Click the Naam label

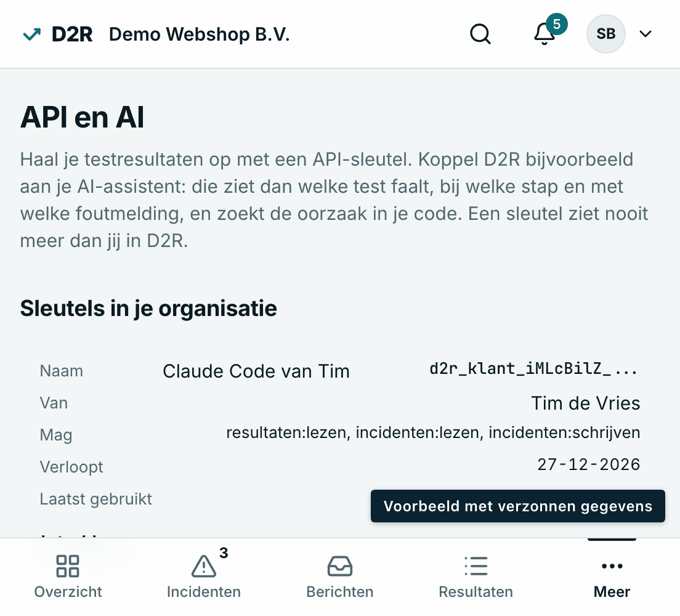coord(61,371)
